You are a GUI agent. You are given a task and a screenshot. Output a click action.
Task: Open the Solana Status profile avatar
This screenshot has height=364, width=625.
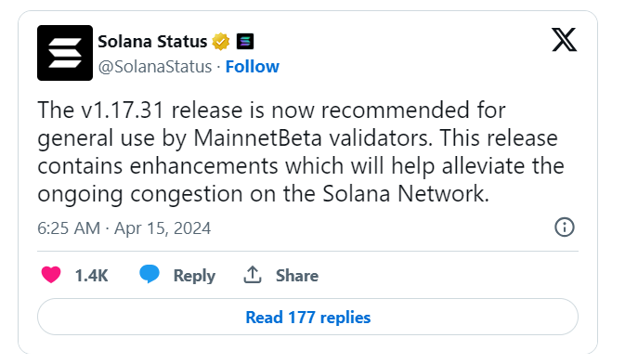tap(65, 53)
